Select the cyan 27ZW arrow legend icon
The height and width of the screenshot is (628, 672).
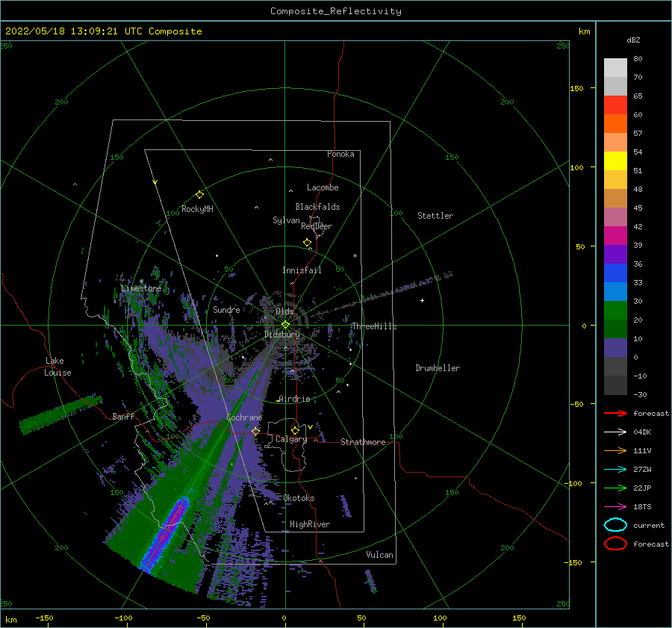[615, 470]
